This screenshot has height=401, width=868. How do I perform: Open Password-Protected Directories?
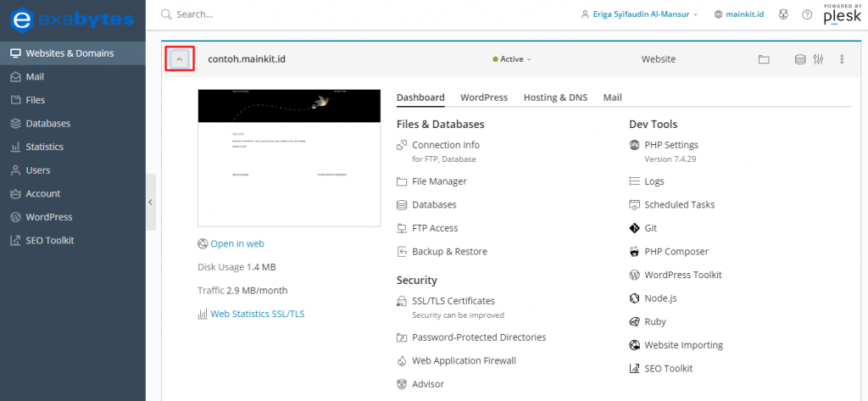point(479,337)
